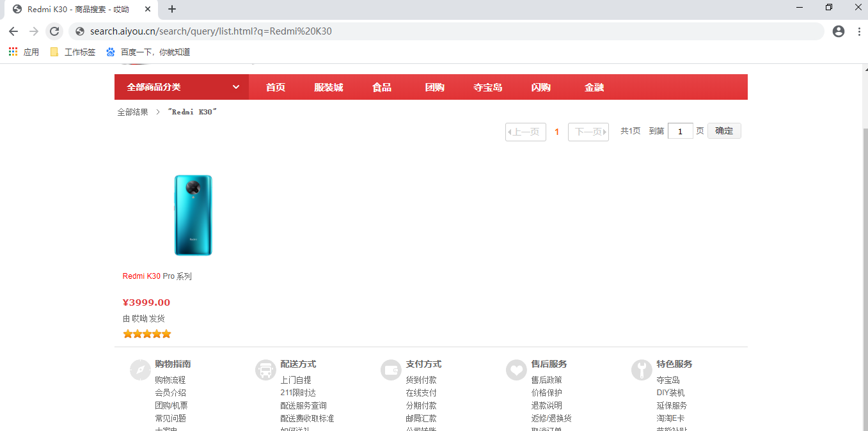Click the 确定 page jump button
The image size is (868, 431).
click(724, 131)
